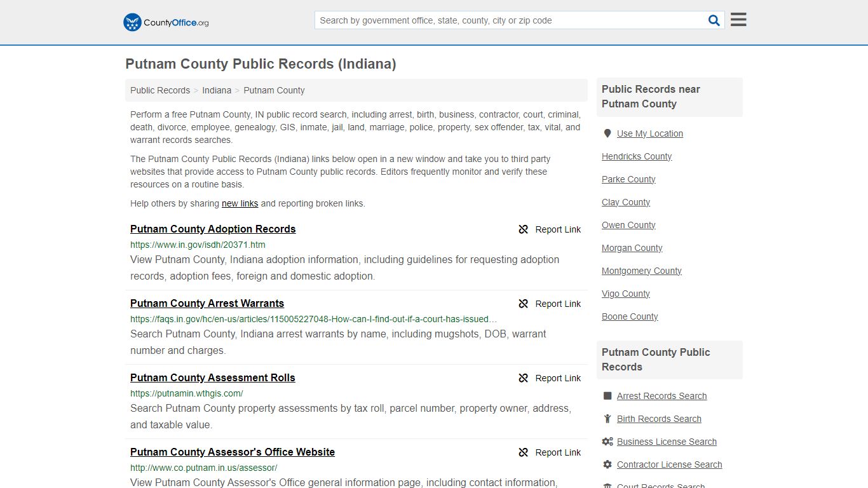The image size is (868, 488).
Task: Click broken-link icon for Adoption Records
Action: click(523, 229)
